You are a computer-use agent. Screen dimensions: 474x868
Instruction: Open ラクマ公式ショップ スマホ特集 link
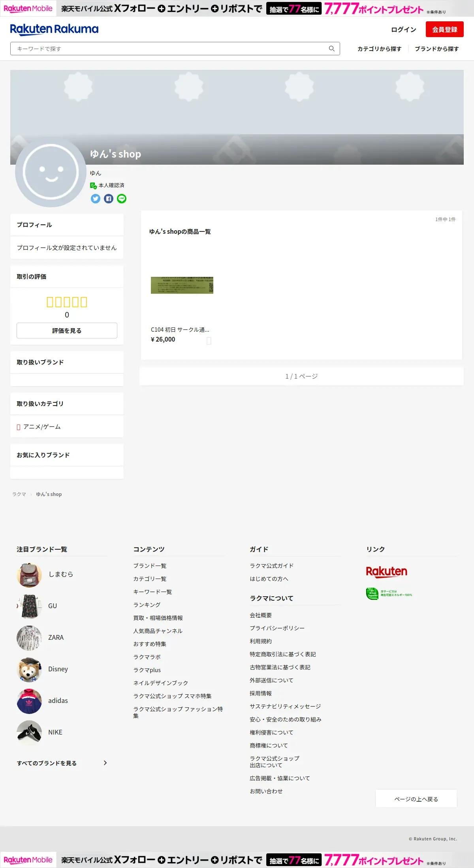172,696
